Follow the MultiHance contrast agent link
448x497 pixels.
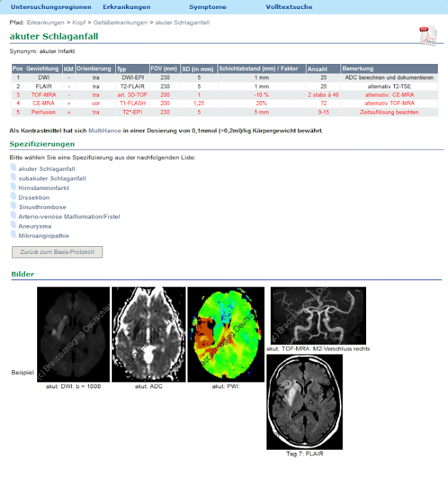tap(104, 130)
